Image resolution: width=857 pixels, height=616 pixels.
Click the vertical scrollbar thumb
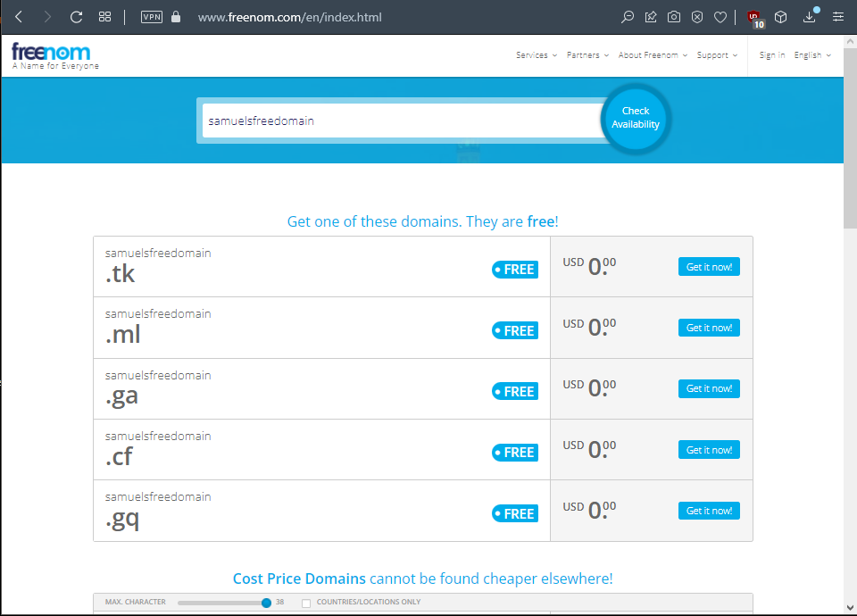[x=850, y=138]
